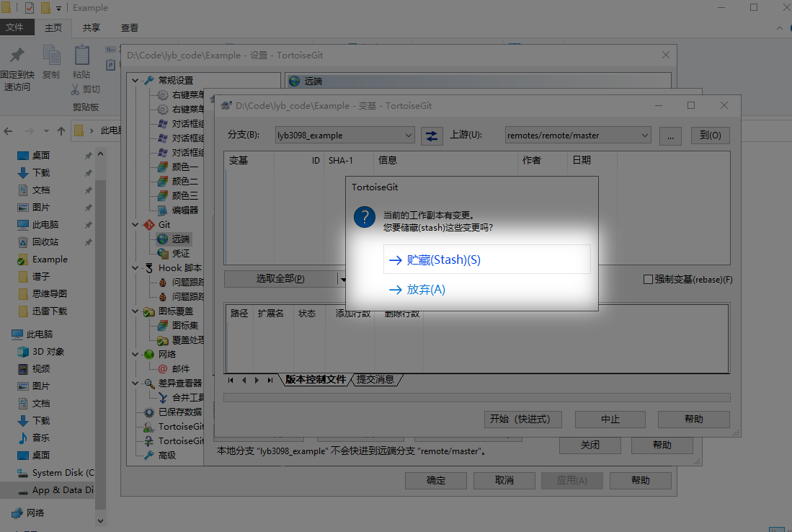Select the 图标集 icon in settings tree
This screenshot has height=532, width=792.
coord(163,325)
